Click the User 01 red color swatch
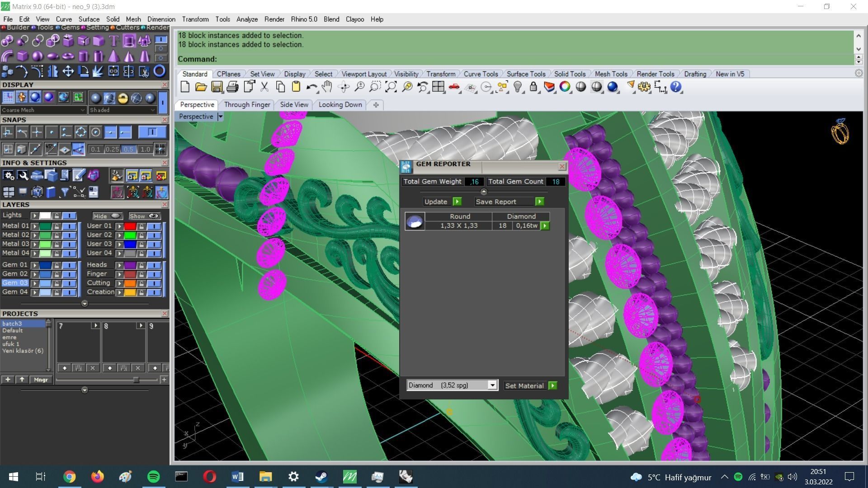Viewport: 868px width, 488px height. pyautogui.click(x=130, y=226)
